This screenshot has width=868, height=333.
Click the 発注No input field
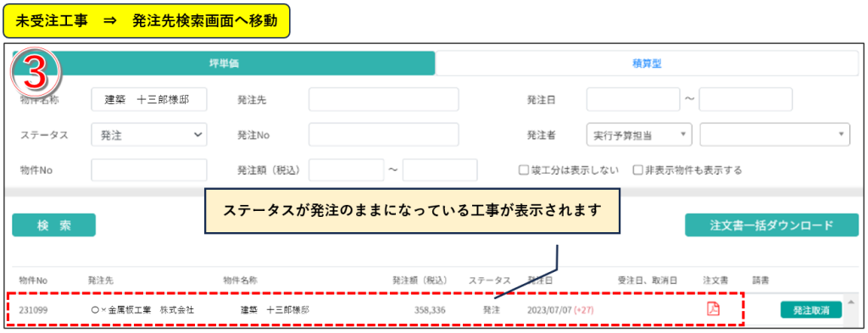pos(384,135)
